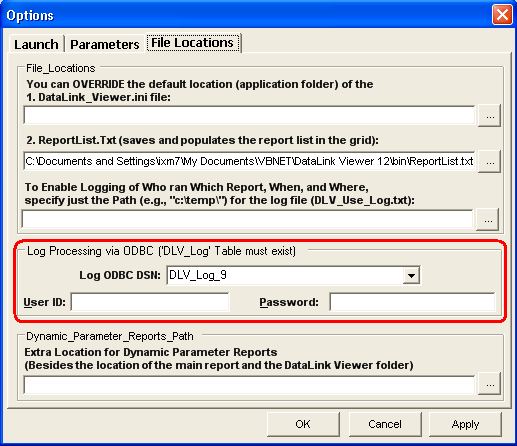This screenshot has width=517, height=446.
Task: Focus the Dynamic Parameter Reports path field
Action: click(249, 384)
